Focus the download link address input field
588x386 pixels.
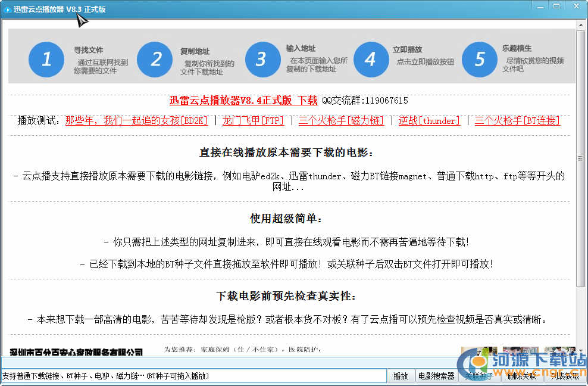(x=193, y=376)
